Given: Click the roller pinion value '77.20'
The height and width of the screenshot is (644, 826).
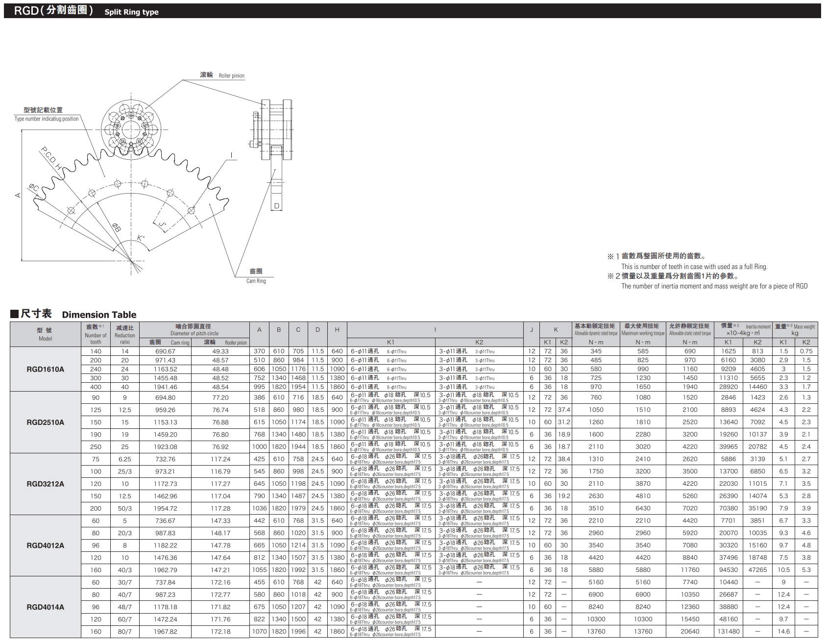Looking at the screenshot, I should [220, 397].
